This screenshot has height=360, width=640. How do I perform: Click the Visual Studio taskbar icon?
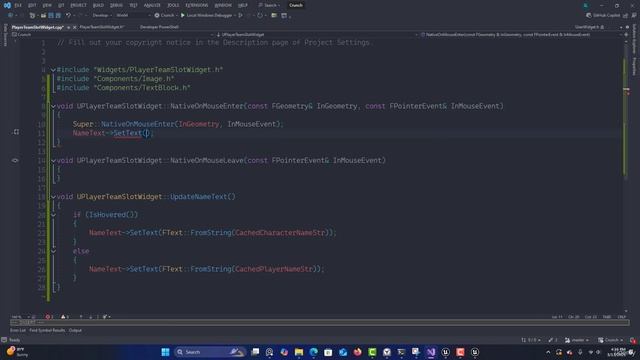click(x=431, y=352)
